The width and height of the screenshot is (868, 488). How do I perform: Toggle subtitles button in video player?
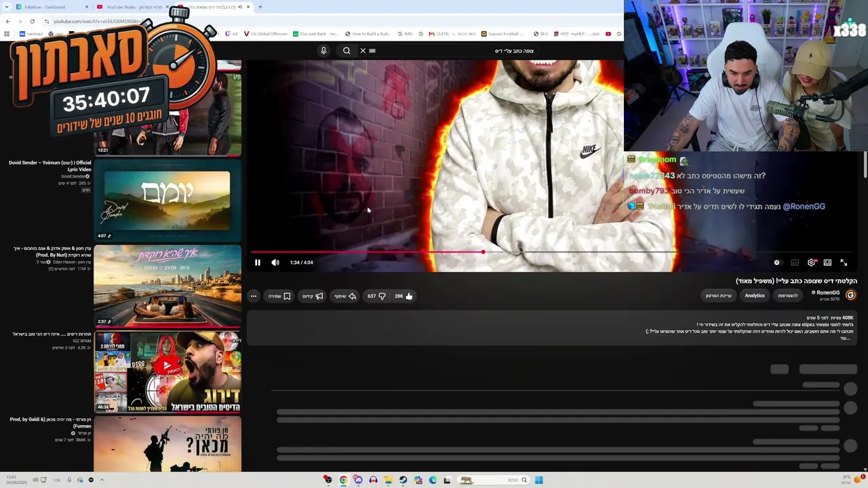point(795,262)
